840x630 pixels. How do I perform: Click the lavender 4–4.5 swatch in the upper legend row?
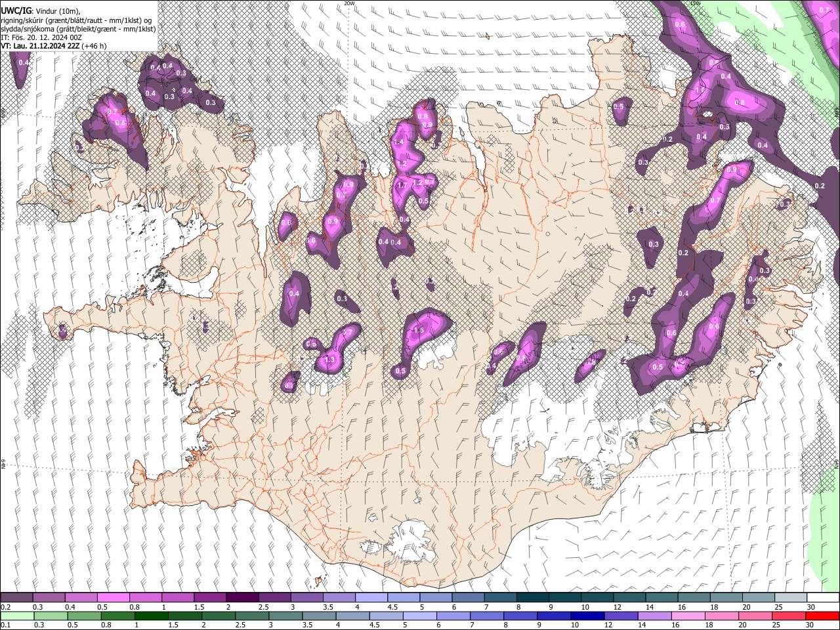[x=371, y=598]
